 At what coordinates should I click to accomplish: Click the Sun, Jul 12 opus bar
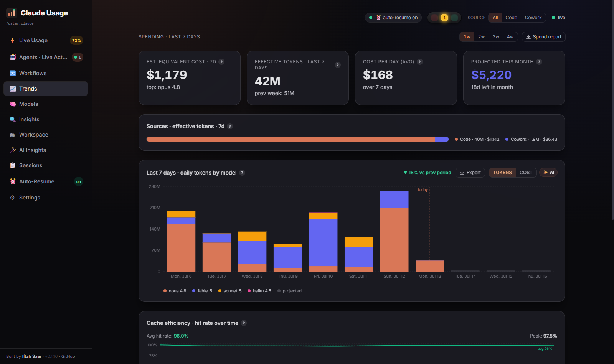click(x=394, y=240)
